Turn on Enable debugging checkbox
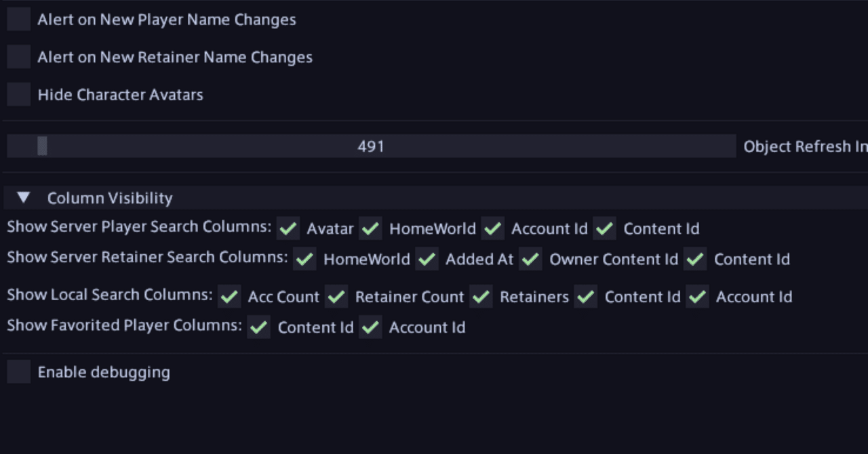The width and height of the screenshot is (868, 454). click(x=19, y=372)
